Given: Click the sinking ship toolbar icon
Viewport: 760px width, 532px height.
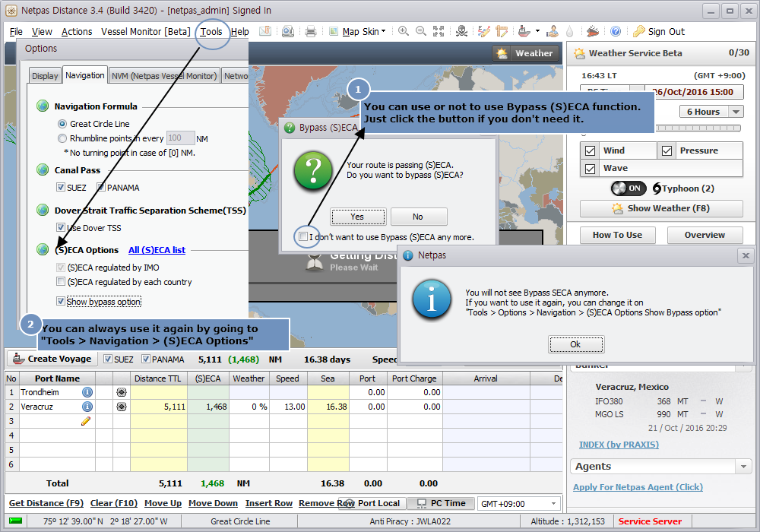Looking at the screenshot, I should coord(592,31).
